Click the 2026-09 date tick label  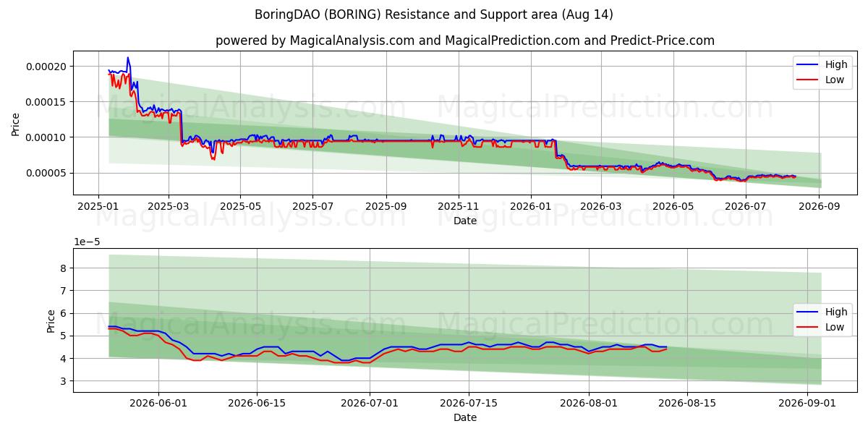(819, 206)
